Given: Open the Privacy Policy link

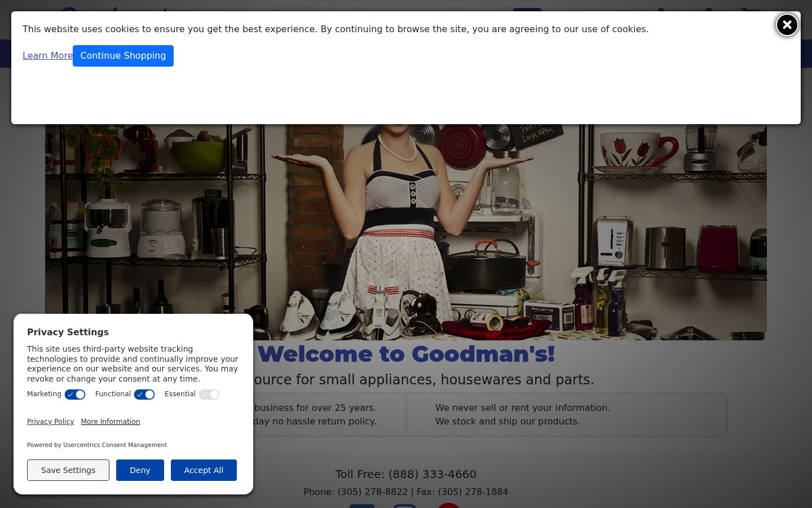Looking at the screenshot, I should coord(50,422).
